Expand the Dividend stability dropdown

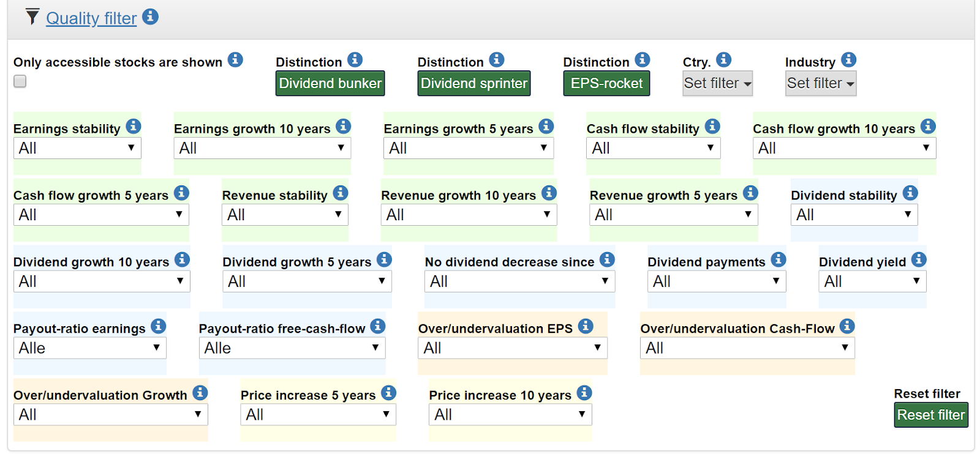[x=854, y=215]
